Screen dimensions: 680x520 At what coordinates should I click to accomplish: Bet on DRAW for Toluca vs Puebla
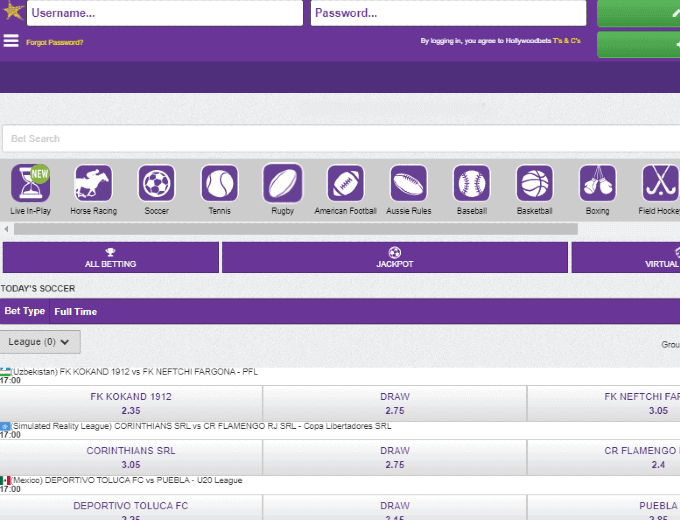(x=395, y=507)
